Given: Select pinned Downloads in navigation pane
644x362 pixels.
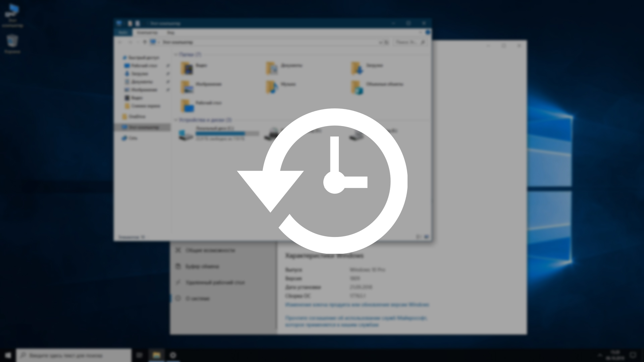Looking at the screenshot, I should [139, 74].
